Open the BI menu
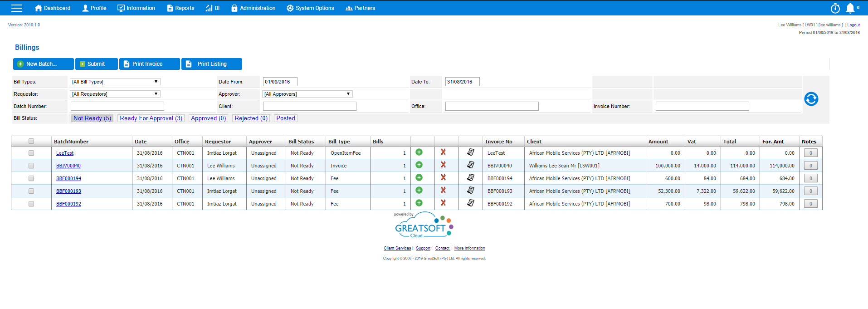Viewport: 868px width, 309px height. [213, 8]
